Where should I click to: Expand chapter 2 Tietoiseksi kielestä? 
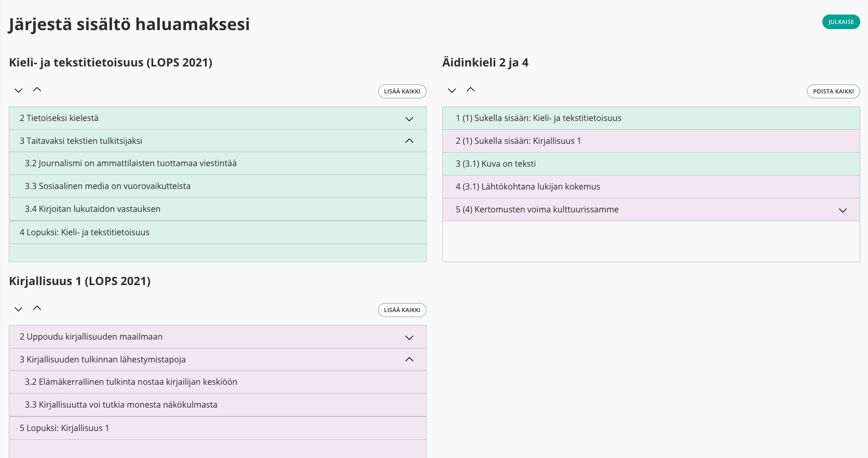pos(409,119)
